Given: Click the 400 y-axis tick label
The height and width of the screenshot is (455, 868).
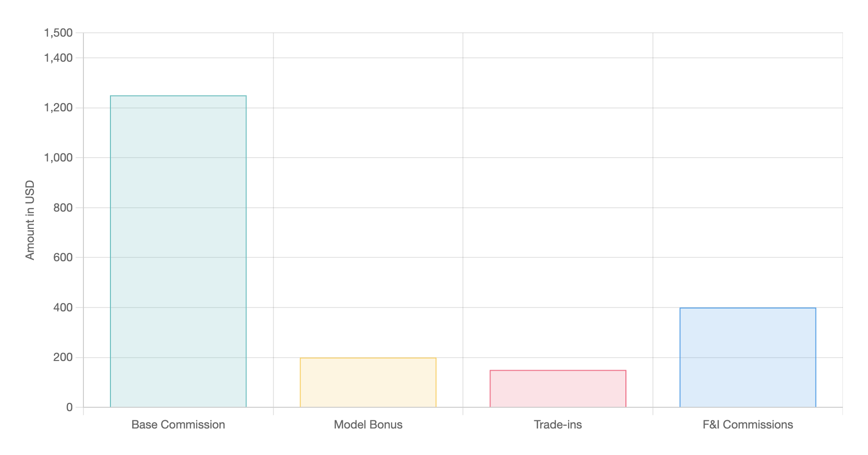Looking at the screenshot, I should tap(63, 308).
